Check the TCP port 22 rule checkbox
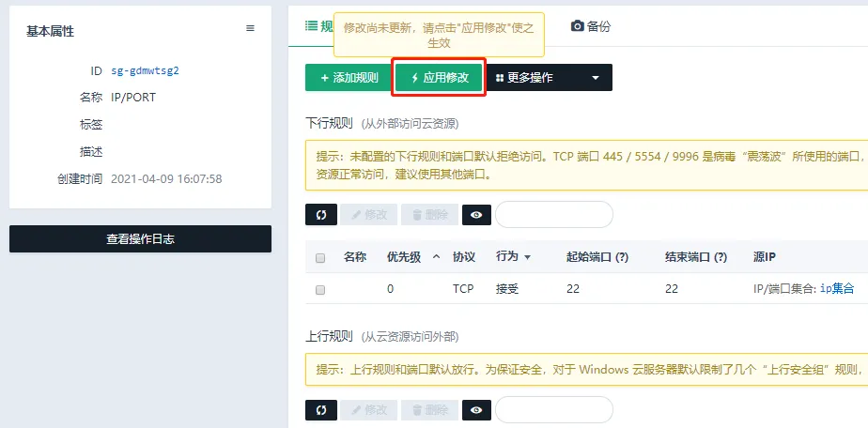Image resolution: width=868 pixels, height=428 pixels. point(320,290)
